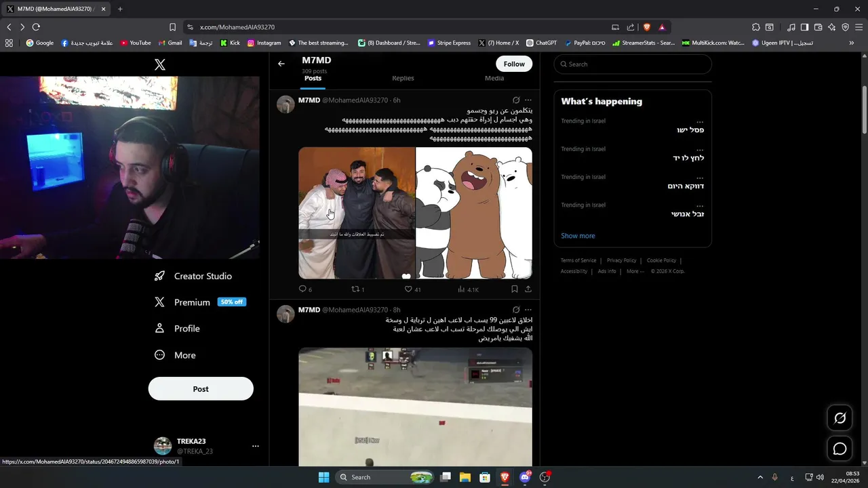Switch to the Media tab

click(494, 78)
